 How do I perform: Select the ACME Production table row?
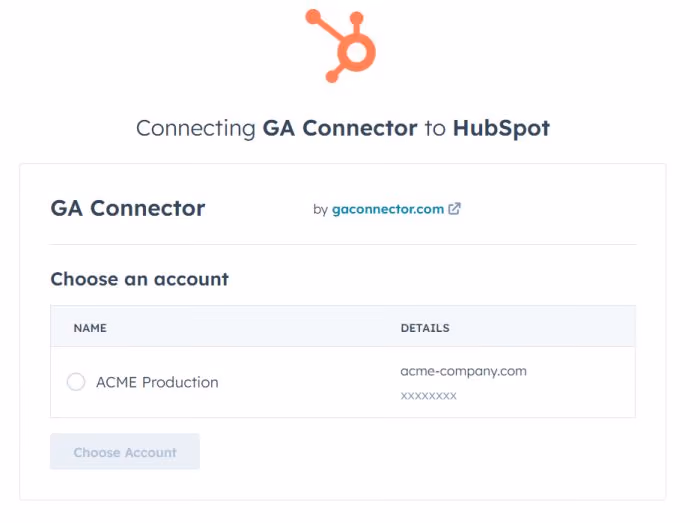(343, 382)
